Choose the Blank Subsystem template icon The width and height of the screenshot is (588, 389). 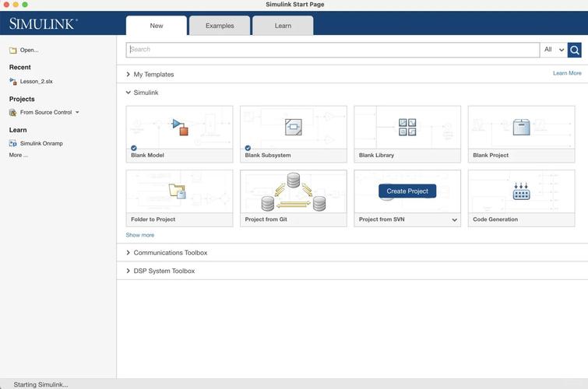pos(293,127)
